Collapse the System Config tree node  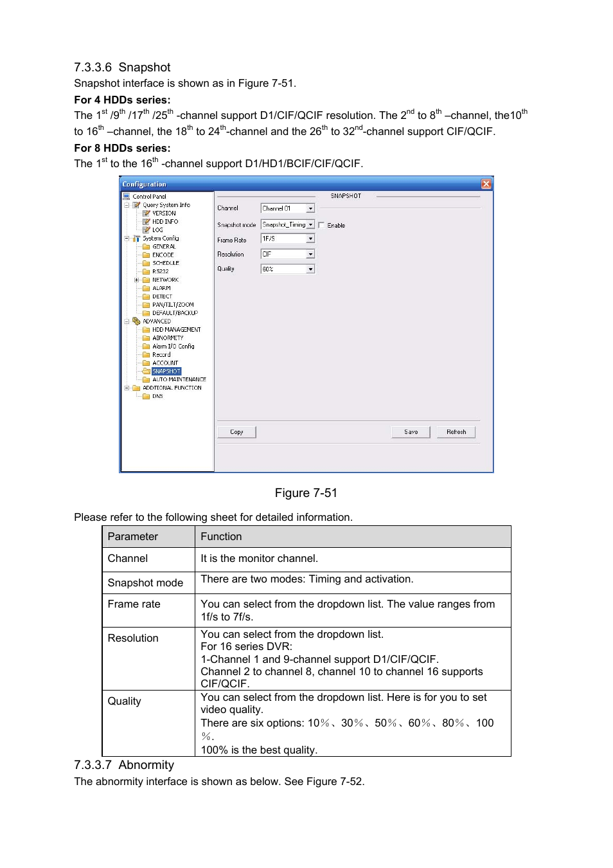pos(127,239)
